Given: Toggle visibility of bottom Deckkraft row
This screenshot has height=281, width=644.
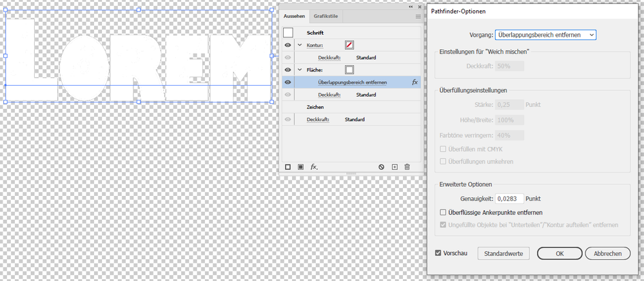Looking at the screenshot, I should [288, 119].
